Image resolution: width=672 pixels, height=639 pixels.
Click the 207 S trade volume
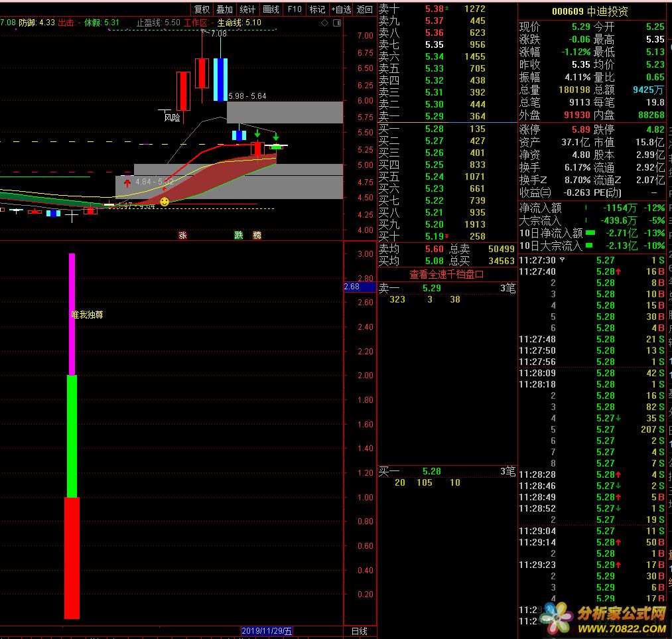[652, 429]
